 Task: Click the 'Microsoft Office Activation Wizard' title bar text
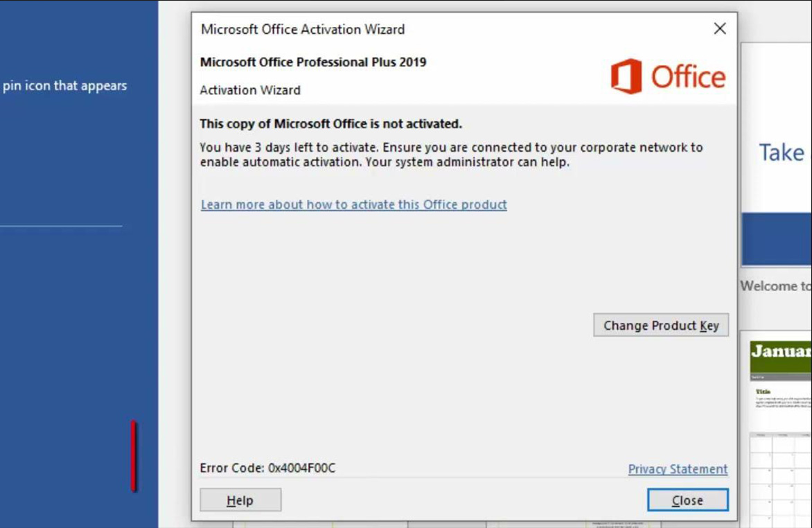click(x=303, y=30)
